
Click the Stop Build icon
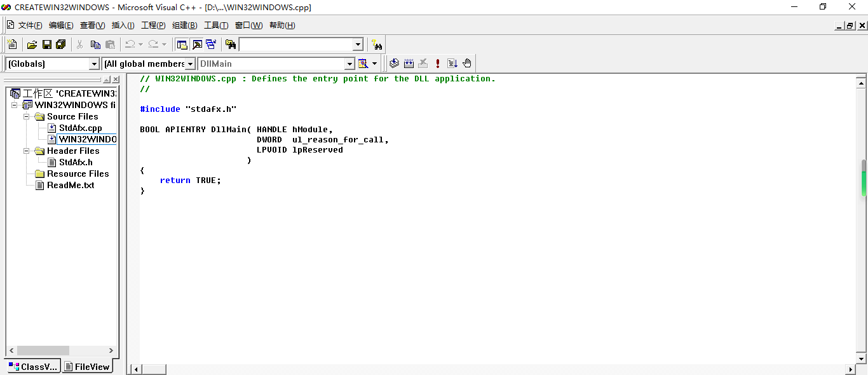[423, 64]
